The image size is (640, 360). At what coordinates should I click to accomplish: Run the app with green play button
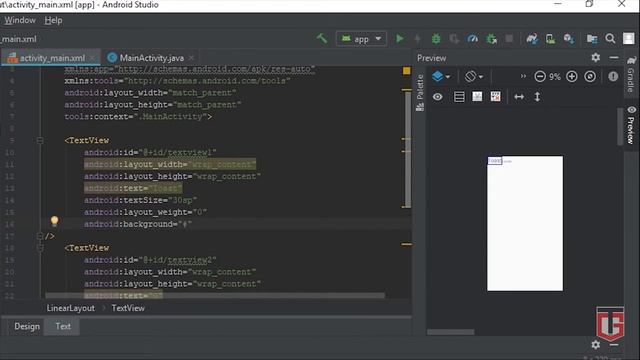coord(400,39)
